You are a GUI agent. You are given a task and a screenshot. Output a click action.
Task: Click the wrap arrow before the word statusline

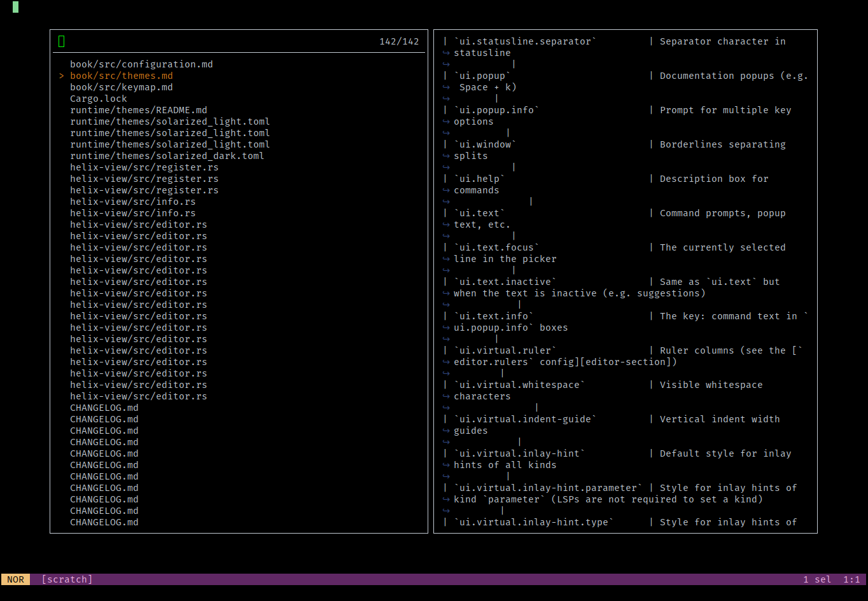click(x=445, y=52)
